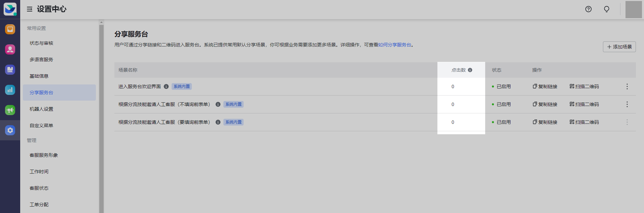This screenshot has height=213, width=644.
Task: Click info icon next to 不填询前表单 scene
Action: point(218,104)
